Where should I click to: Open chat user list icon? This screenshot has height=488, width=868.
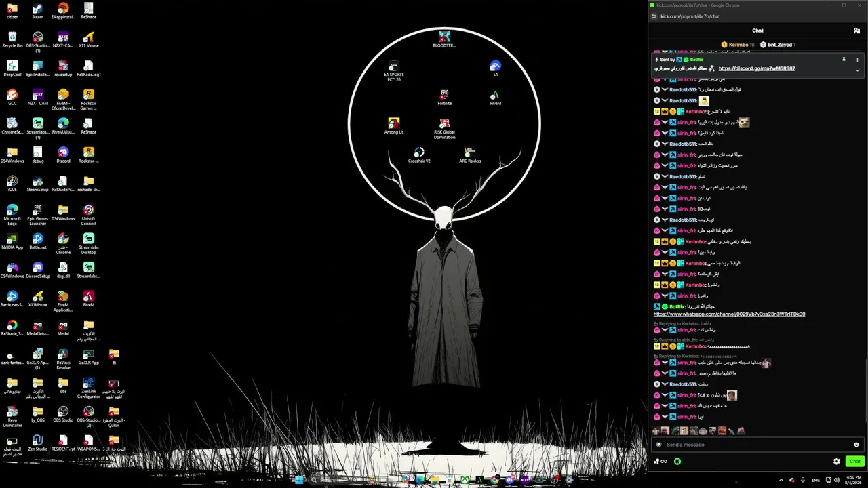click(856, 30)
